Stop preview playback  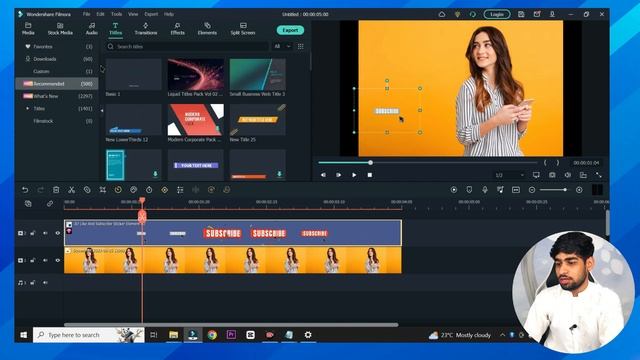[x=370, y=175]
